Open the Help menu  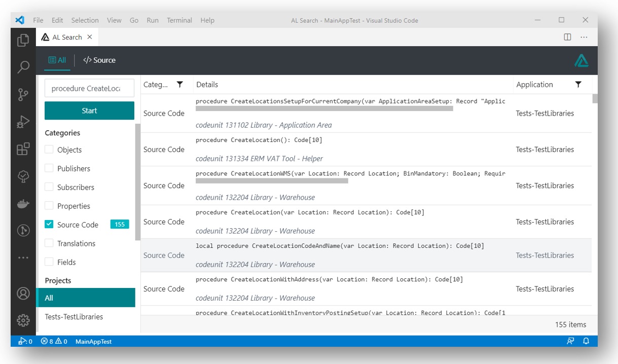pos(207,20)
